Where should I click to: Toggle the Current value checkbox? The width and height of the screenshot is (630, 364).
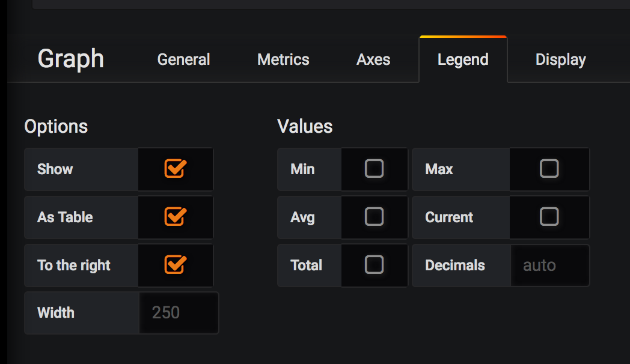[x=549, y=217]
